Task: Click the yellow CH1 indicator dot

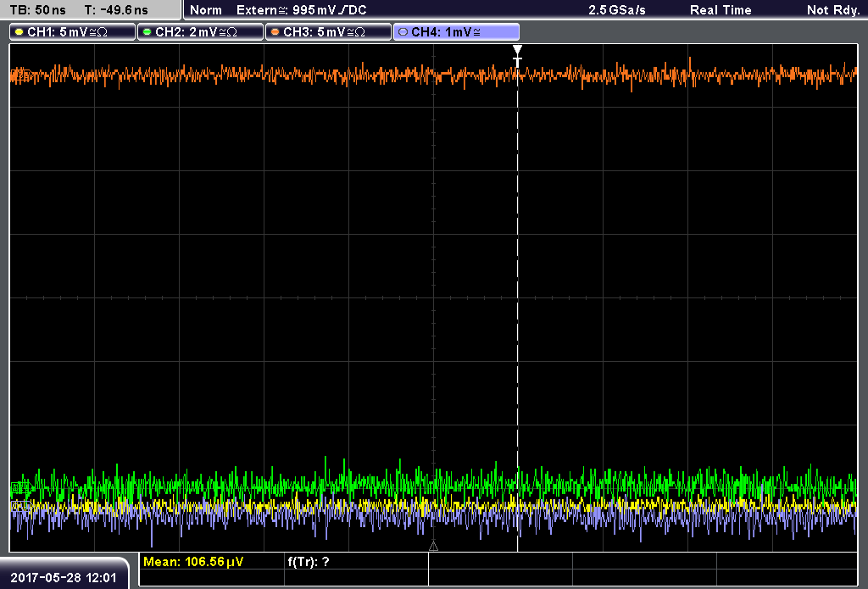Action: click(x=19, y=32)
